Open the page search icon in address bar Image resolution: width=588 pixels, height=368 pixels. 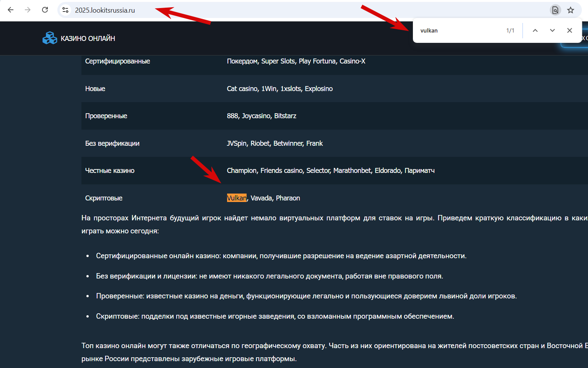point(555,10)
